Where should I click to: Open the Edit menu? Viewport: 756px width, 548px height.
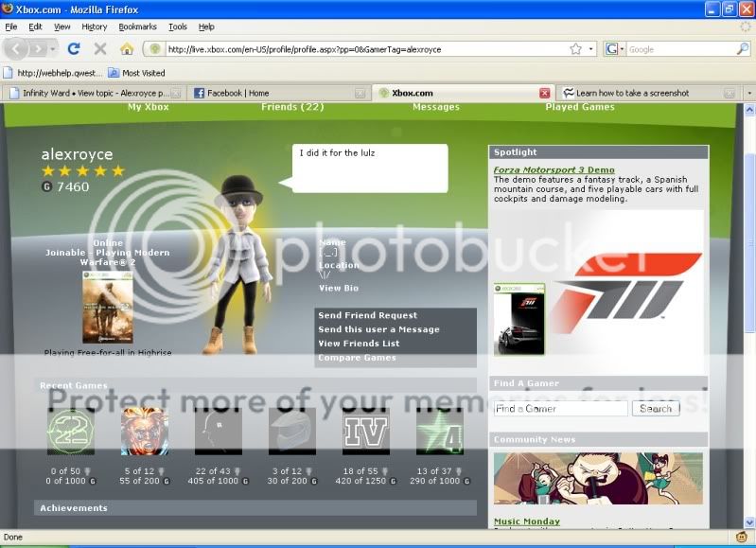[35, 27]
